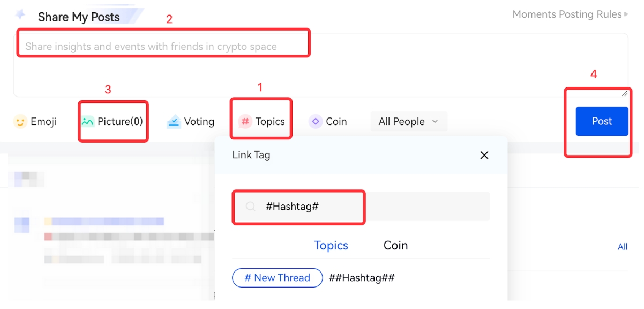Click the search magnifier in Link Tag
This screenshot has width=644, height=309.
tap(250, 207)
